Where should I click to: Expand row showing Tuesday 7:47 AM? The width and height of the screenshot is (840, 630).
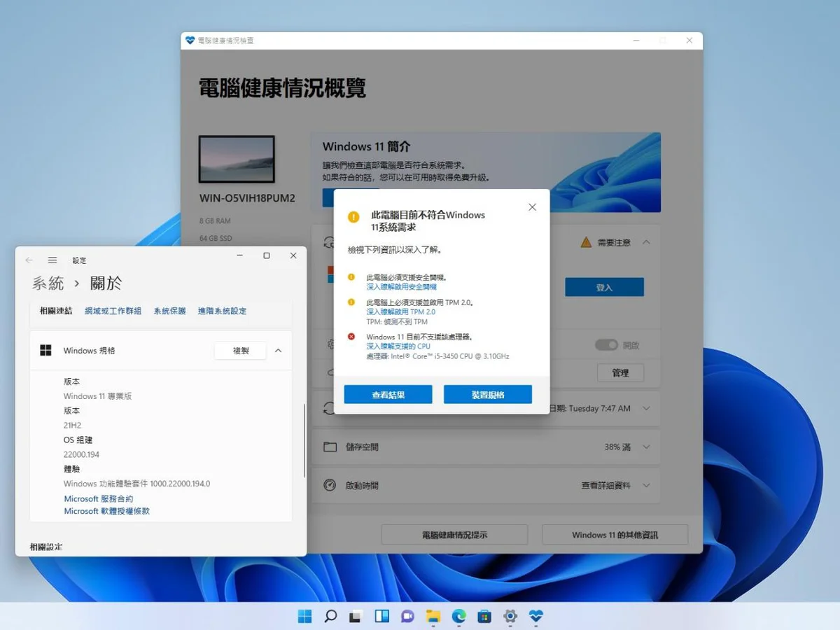(x=646, y=408)
